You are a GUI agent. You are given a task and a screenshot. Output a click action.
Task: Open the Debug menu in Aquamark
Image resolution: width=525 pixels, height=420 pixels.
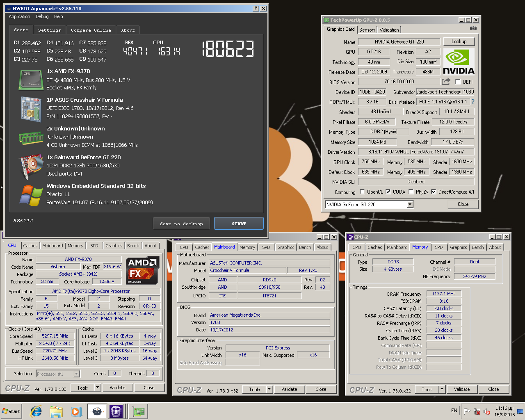click(42, 16)
